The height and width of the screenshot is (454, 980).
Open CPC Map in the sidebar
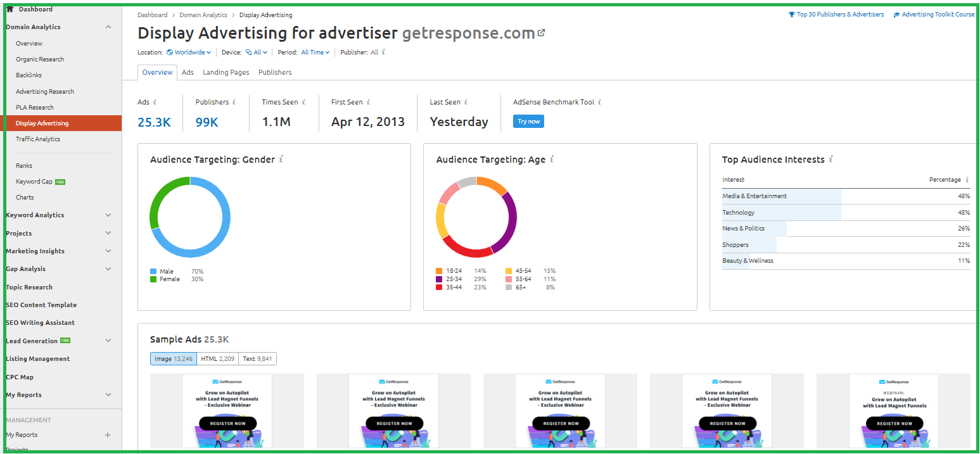pyautogui.click(x=20, y=377)
